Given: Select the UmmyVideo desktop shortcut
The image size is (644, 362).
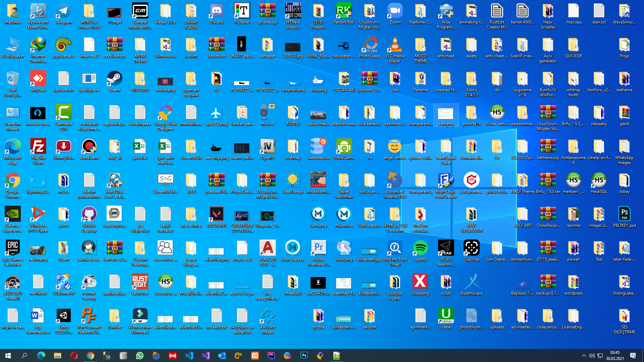Looking at the screenshot, I should click(64, 150).
